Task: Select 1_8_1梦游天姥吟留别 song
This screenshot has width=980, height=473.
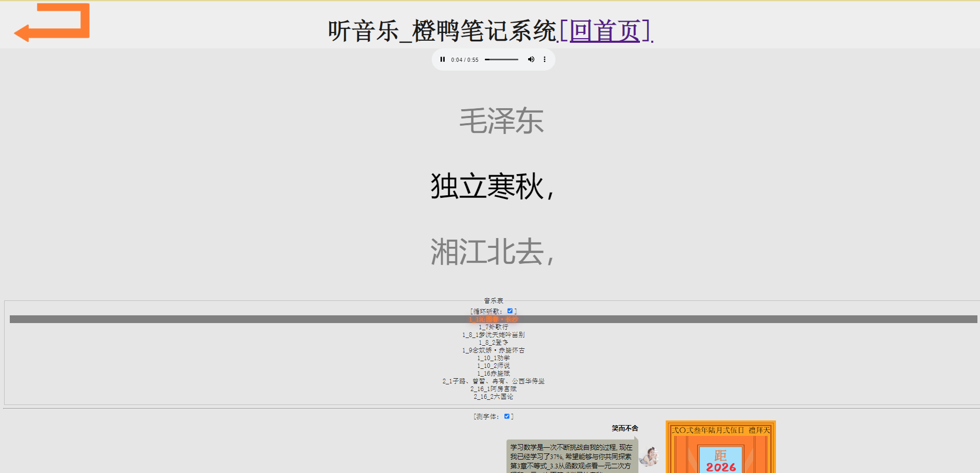Action: 493,334
